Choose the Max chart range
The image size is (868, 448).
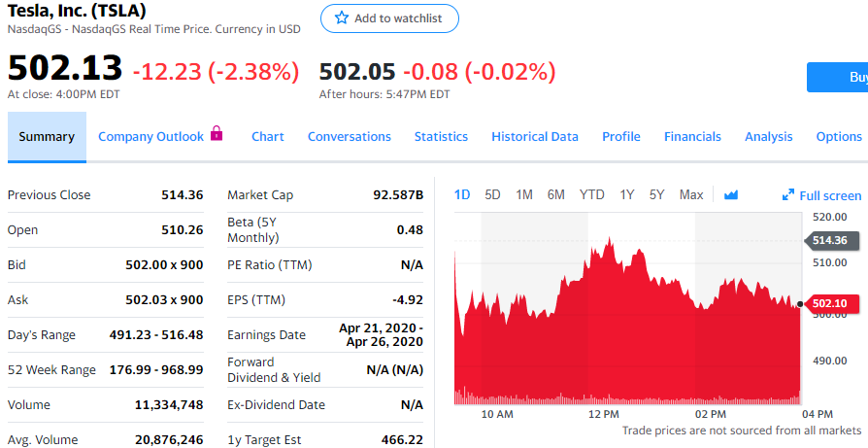point(691,195)
